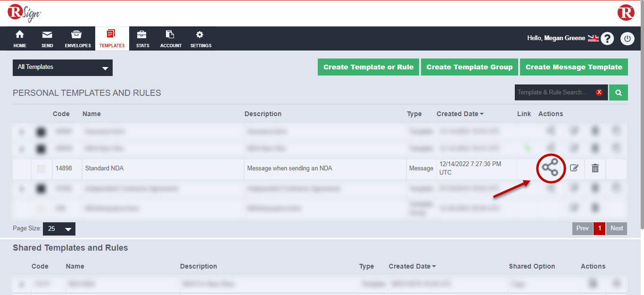Delete the Standard NDA message template
The width and height of the screenshot is (644, 295).
click(595, 168)
